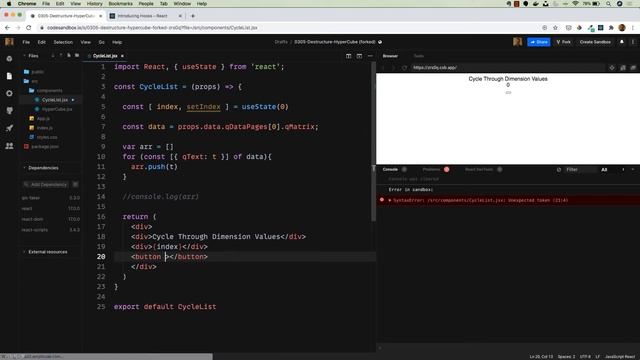The height and width of the screenshot is (360, 640).
Task: Collapse the src folder
Action: click(x=31, y=81)
